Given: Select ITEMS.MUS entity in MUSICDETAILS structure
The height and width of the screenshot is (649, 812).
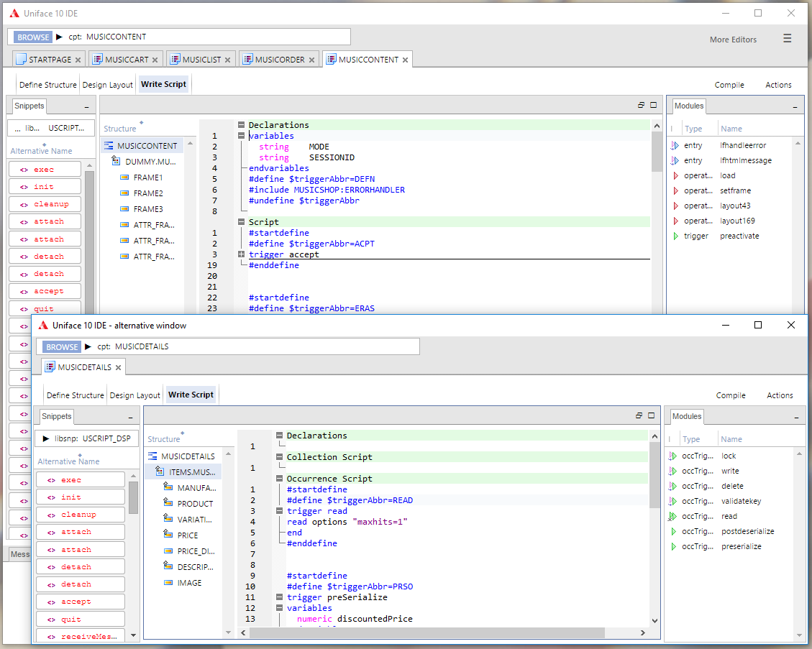Looking at the screenshot, I should coord(191,472).
